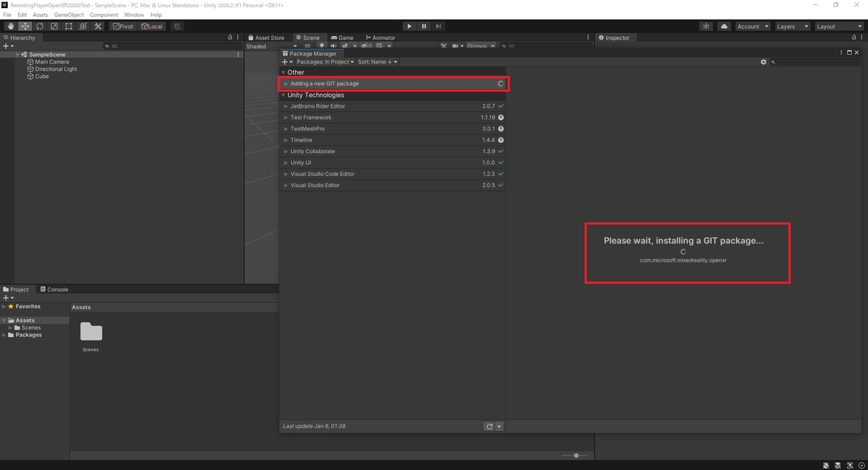The image size is (868, 470).
Task: Collapse the SampleScene tree node
Action: pyautogui.click(x=17, y=54)
